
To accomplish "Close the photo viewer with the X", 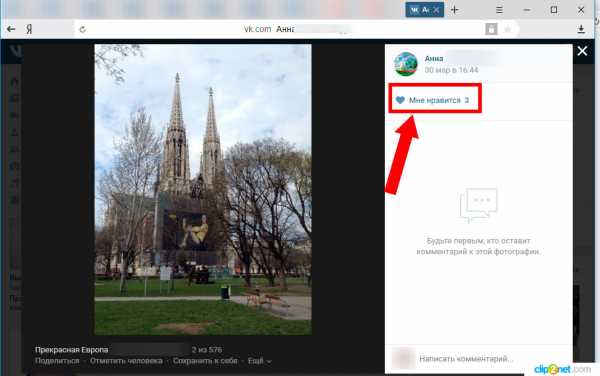I will click(x=582, y=51).
